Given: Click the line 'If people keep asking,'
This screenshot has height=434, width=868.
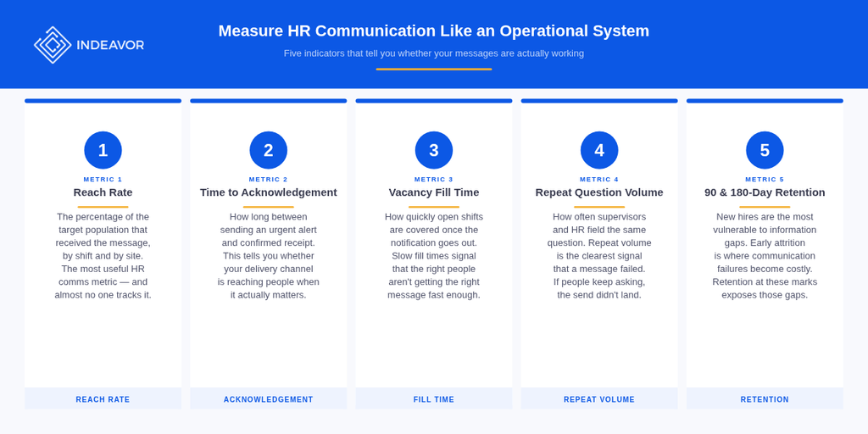Looking at the screenshot, I should [599, 281].
